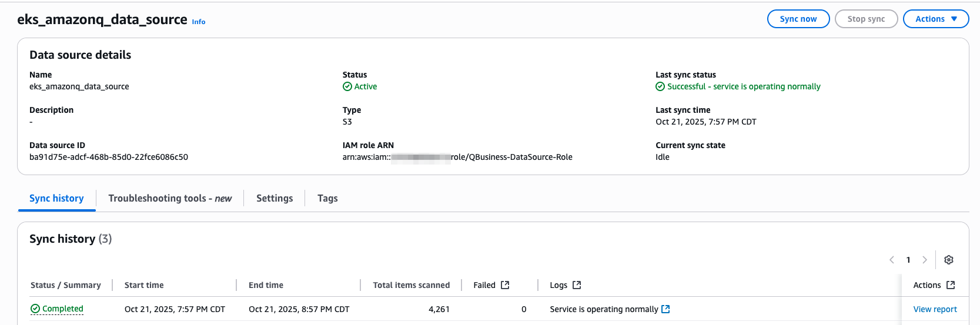Click the green checkmark icon beside Completed
Screen dimensions: 980x325
point(35,309)
